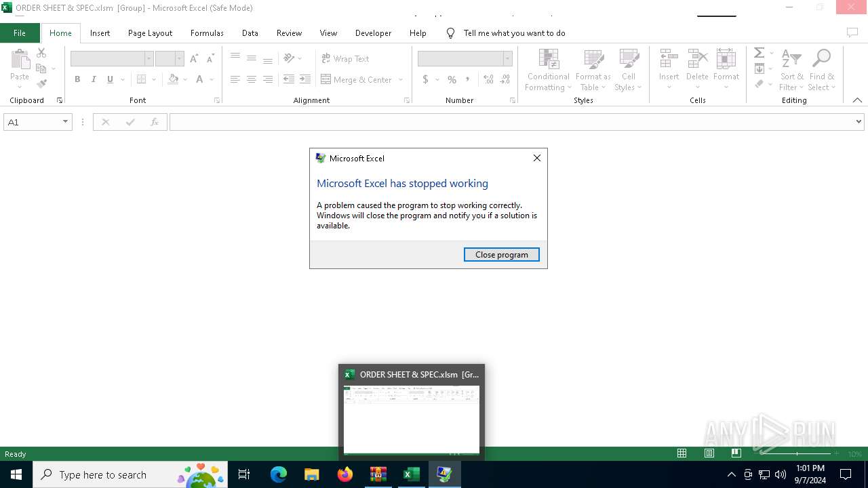Center text horizontally
Viewport: 868px width, 488px height.
[252, 79]
